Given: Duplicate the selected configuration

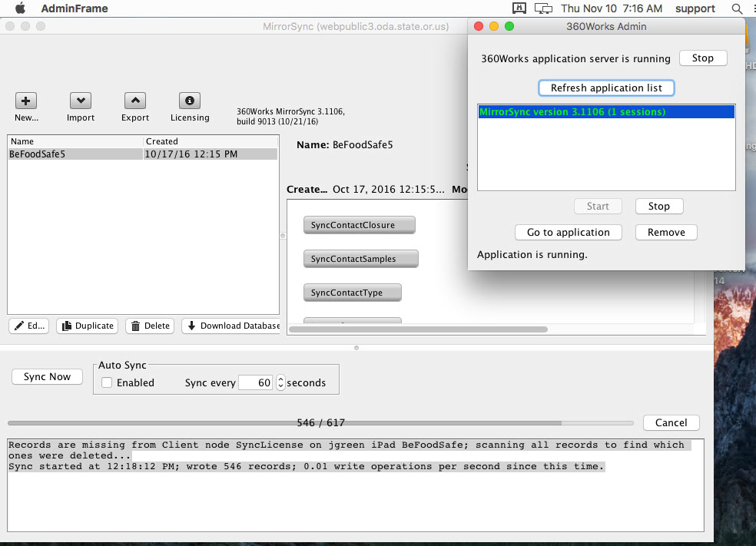Looking at the screenshot, I should 87,326.
